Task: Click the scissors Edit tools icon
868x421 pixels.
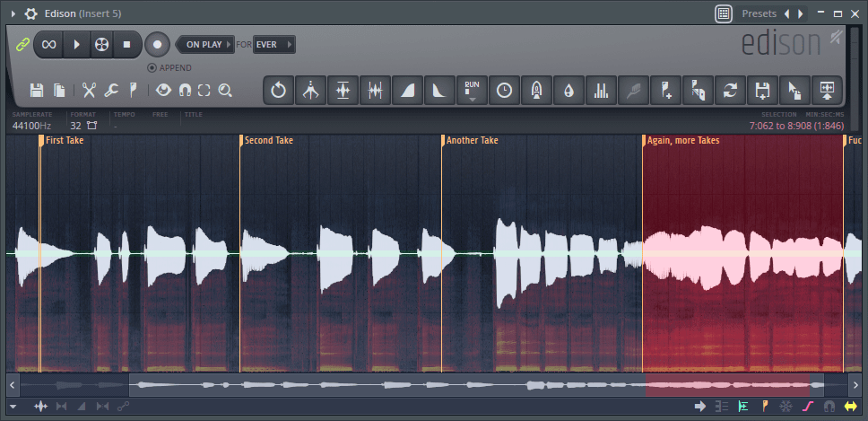Action: tap(89, 90)
